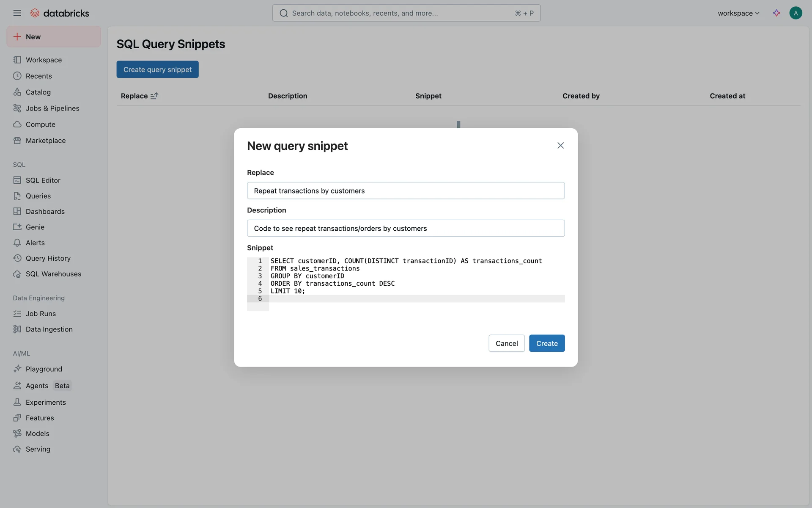Expand the workspace switcher dropdown

[x=738, y=13]
